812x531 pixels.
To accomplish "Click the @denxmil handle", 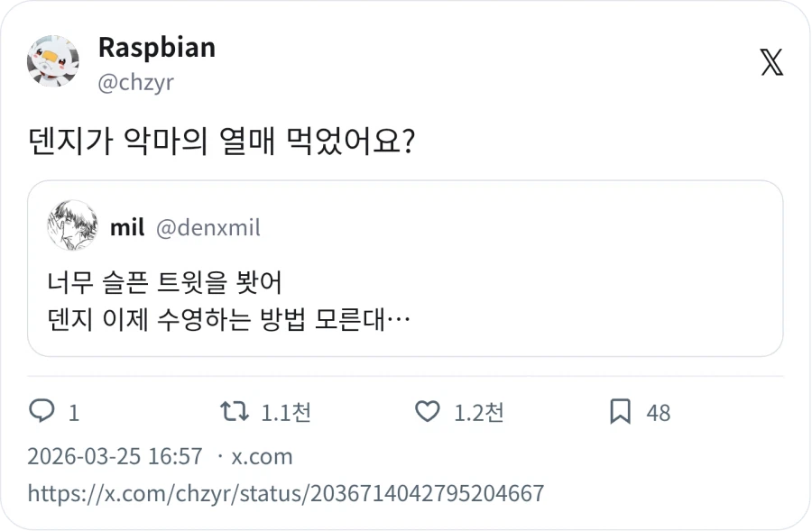I will point(210,226).
